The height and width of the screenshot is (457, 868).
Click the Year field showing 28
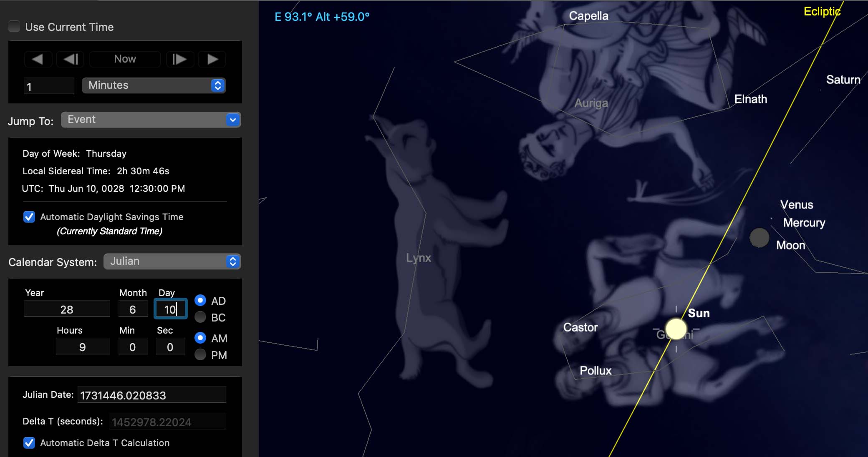[67, 309]
